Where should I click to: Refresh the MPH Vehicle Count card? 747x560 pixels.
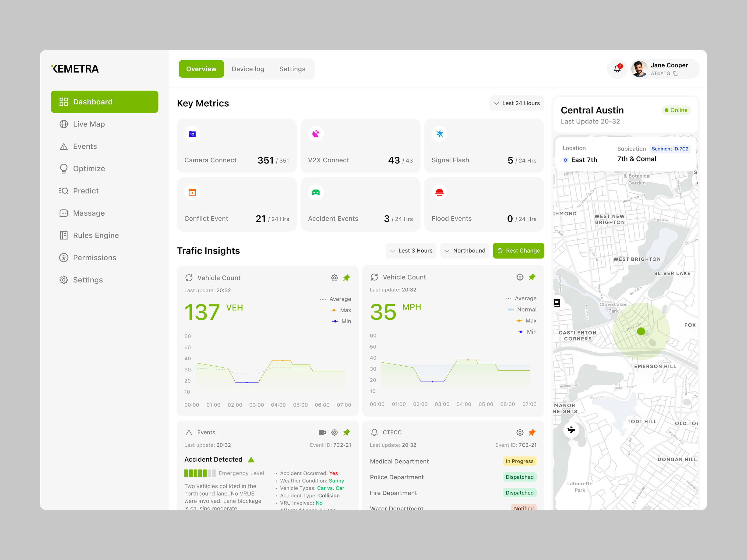(x=374, y=277)
